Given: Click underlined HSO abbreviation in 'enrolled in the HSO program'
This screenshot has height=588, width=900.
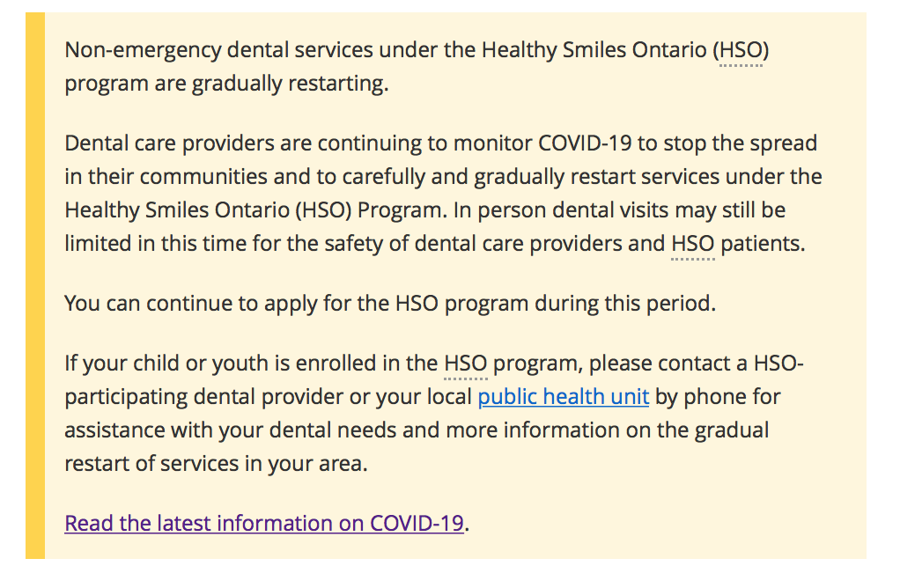Looking at the screenshot, I should click(466, 364).
